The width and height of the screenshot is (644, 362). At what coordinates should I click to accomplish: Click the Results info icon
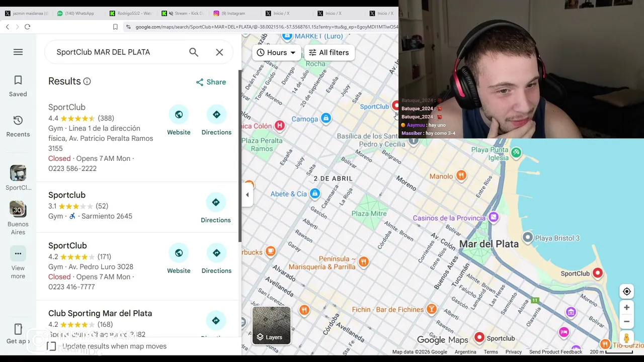(87, 81)
